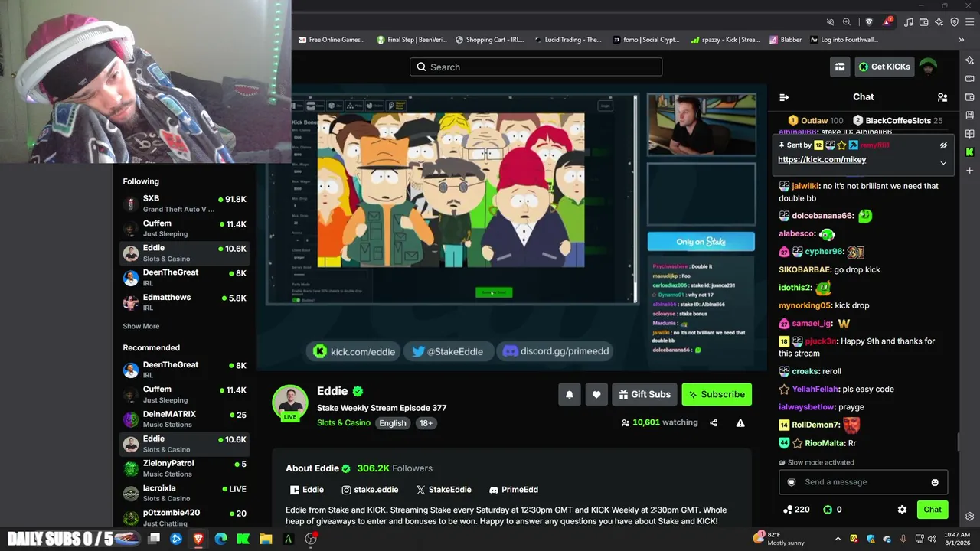Open Brave Shields icon in address bar
This screenshot has width=980, height=551.
coord(869,22)
